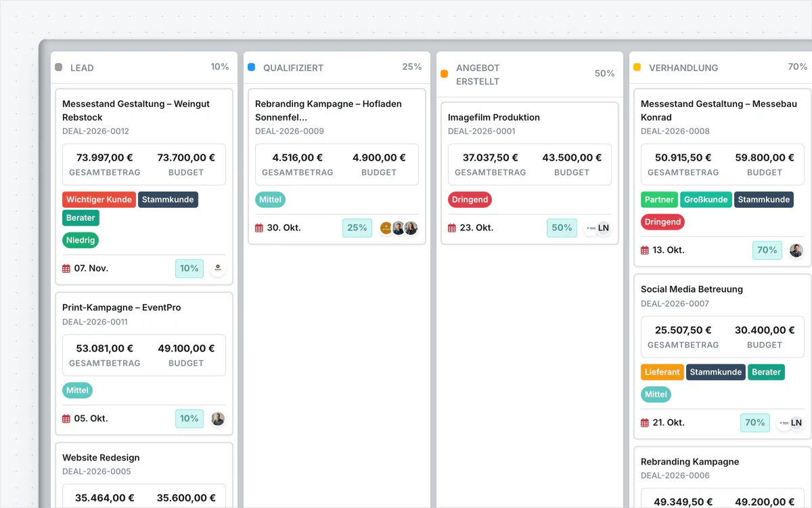
Task: Click 70% probability badge on Messebau Konrad card
Action: [767, 251]
